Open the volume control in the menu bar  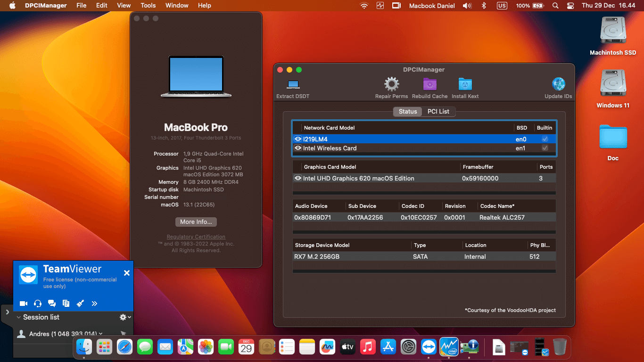click(467, 6)
